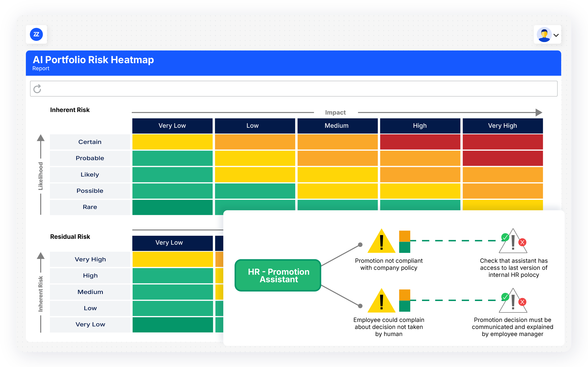
Task: Select the 'Possible' likelihood row label
Action: (90, 191)
